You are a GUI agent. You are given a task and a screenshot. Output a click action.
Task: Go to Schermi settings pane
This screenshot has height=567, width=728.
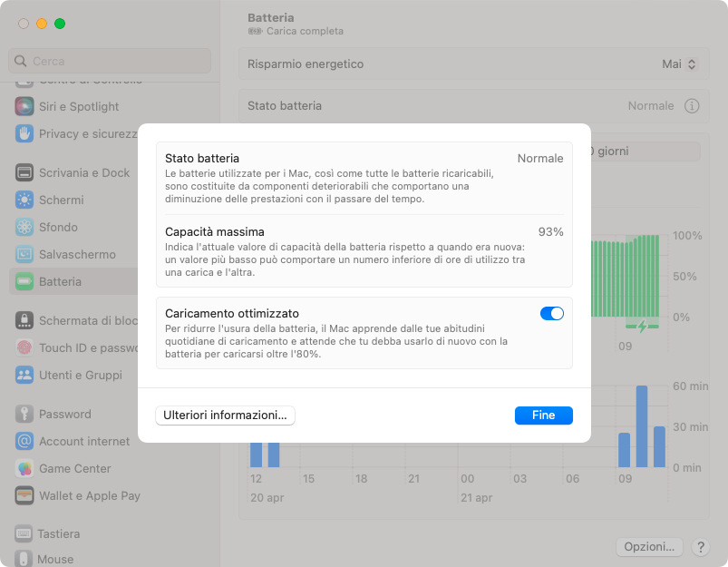pos(62,200)
